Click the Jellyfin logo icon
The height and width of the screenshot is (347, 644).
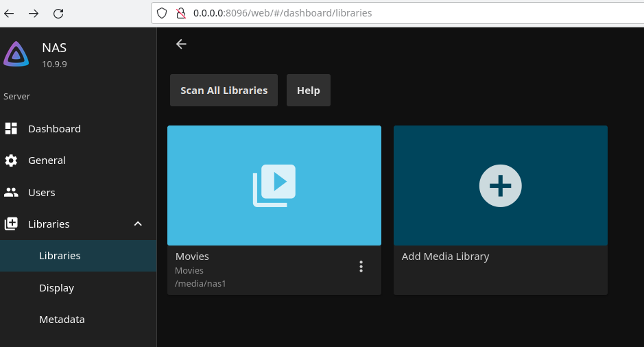16,54
